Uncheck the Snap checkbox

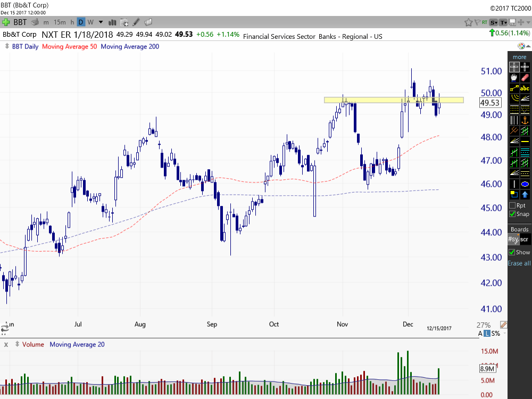512,214
